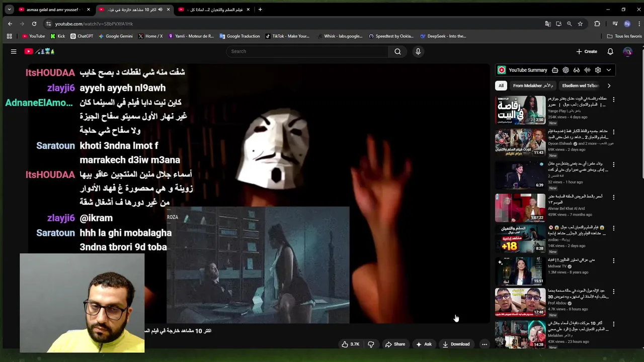Click the Oyoon Elshaab channel name

point(560,143)
